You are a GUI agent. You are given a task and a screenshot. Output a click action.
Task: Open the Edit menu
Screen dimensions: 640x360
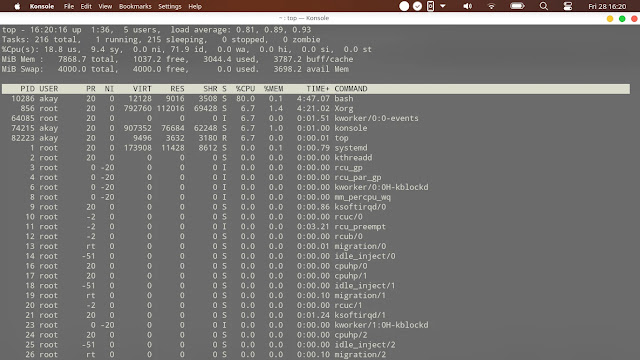(x=86, y=7)
